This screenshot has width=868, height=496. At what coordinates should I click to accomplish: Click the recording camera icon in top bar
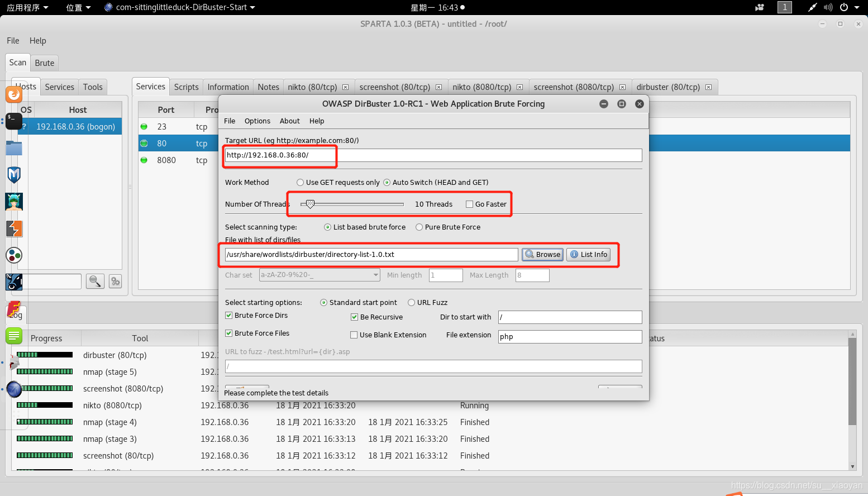click(x=760, y=7)
